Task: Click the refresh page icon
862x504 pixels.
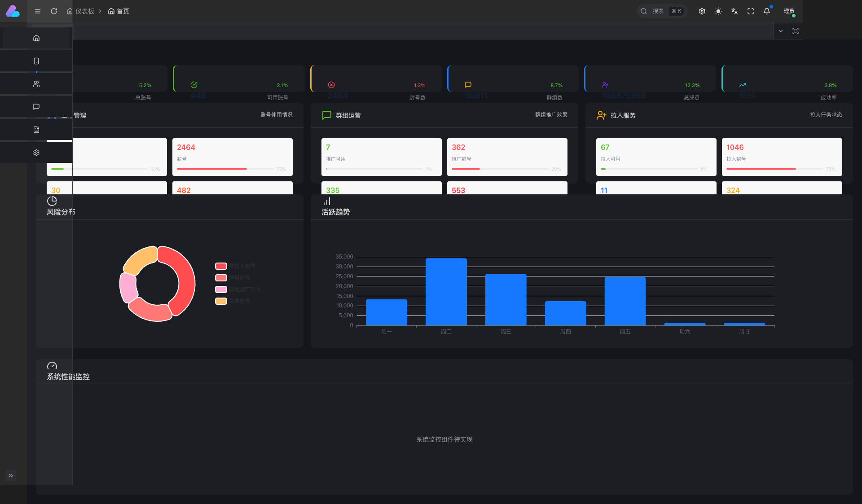Action: (54, 11)
